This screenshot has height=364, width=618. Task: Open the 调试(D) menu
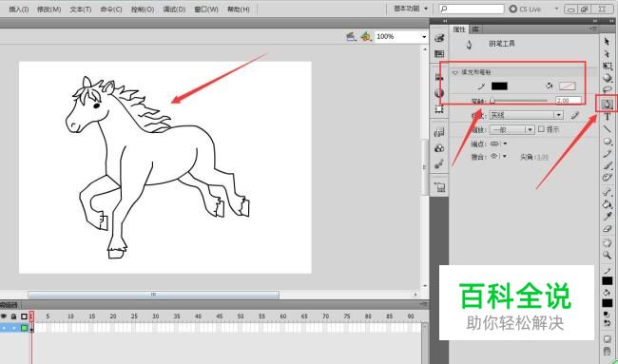tap(174, 10)
